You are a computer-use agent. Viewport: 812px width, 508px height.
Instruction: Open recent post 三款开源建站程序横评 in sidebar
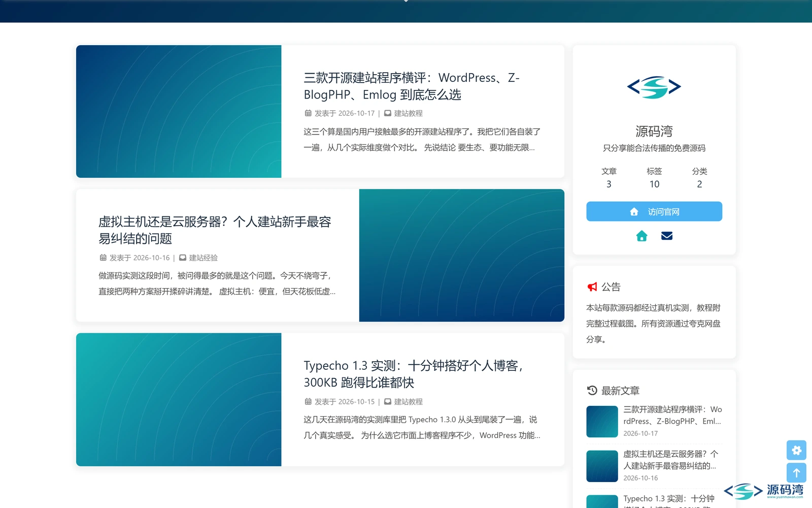tap(672, 415)
